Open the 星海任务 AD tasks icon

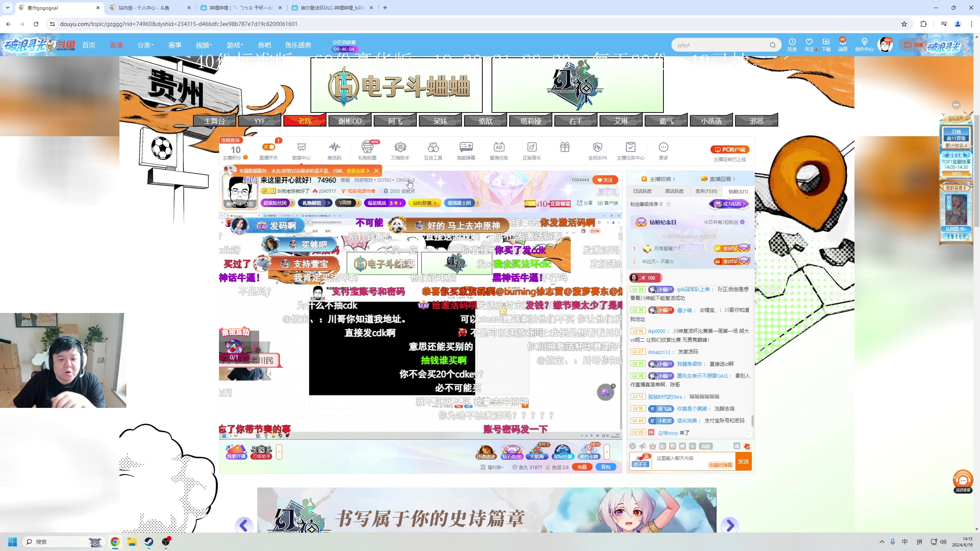click(499, 151)
